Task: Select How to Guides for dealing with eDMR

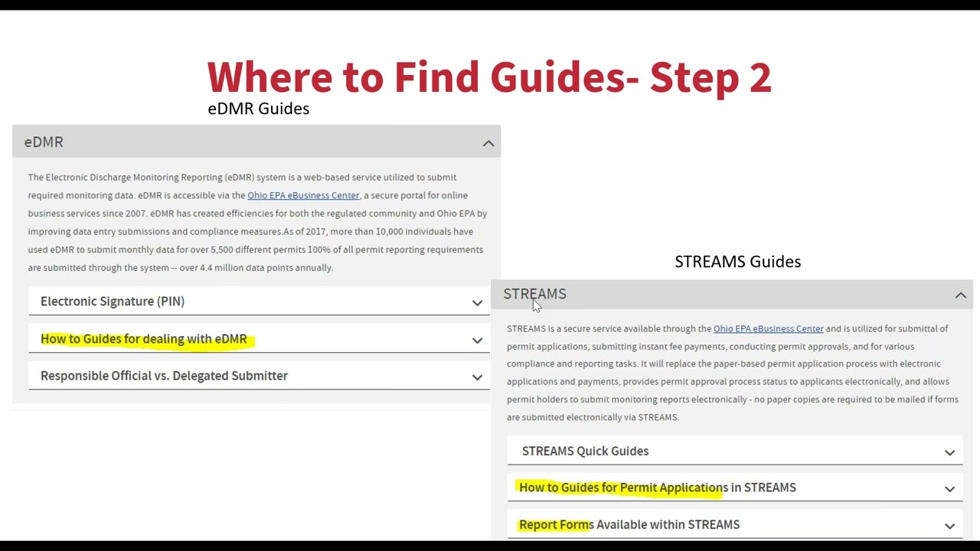Action: (144, 339)
